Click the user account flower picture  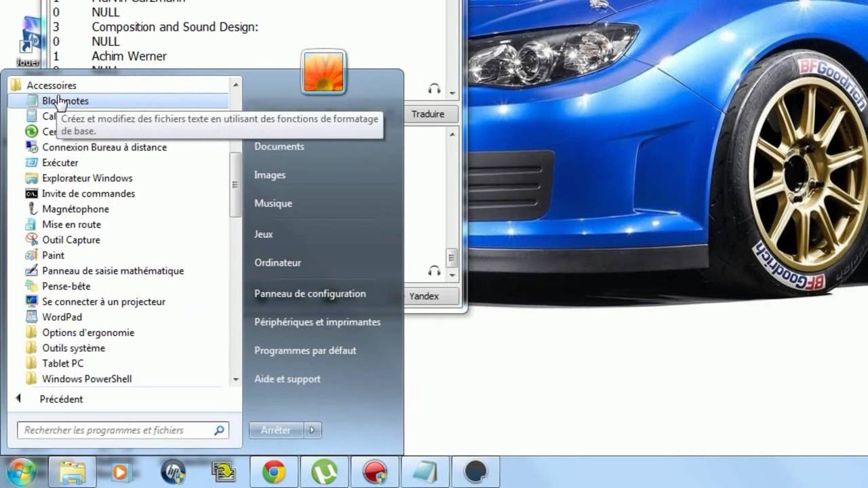click(x=324, y=71)
